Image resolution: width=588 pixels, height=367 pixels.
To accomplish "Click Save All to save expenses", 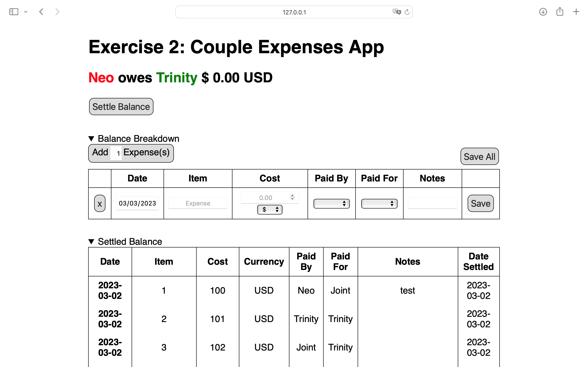I will 478,157.
